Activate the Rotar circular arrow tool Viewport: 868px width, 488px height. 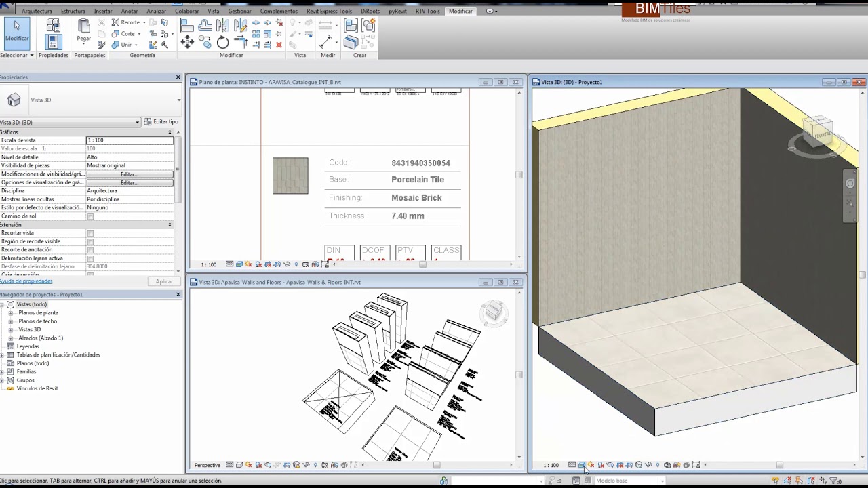(x=222, y=43)
